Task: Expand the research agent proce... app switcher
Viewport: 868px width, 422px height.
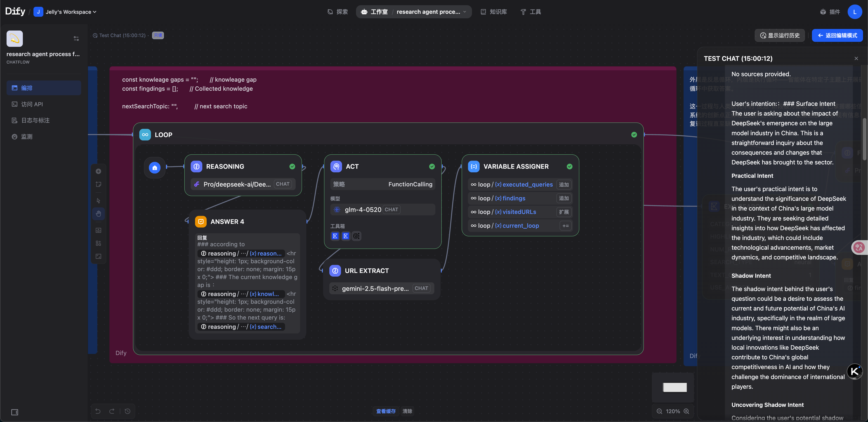Action: pos(431,12)
